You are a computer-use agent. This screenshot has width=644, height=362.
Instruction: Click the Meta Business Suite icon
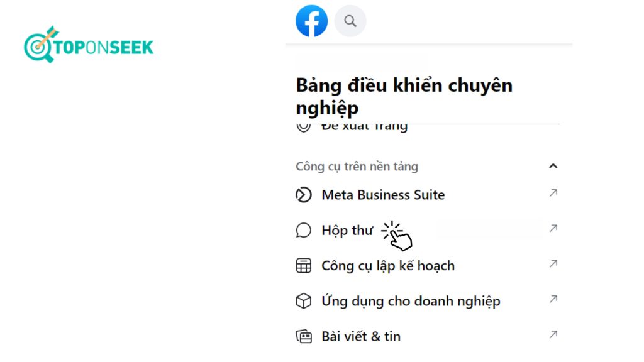point(304,195)
